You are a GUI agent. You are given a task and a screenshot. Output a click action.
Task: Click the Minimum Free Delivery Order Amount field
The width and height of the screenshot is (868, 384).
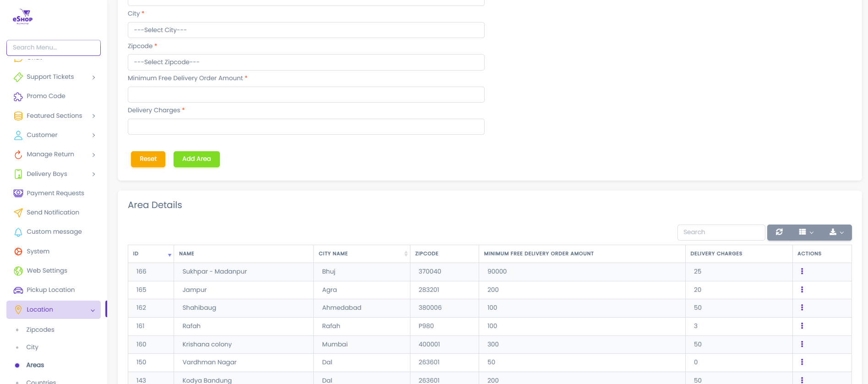(306, 95)
